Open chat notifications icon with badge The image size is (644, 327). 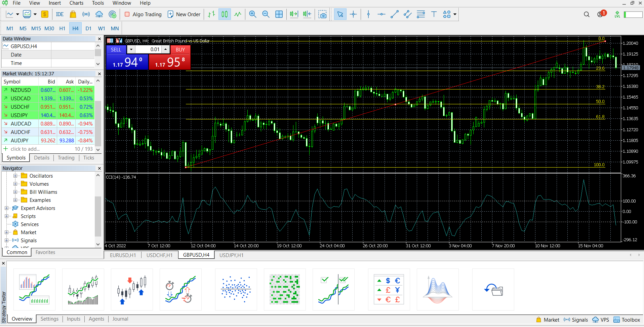601,14
